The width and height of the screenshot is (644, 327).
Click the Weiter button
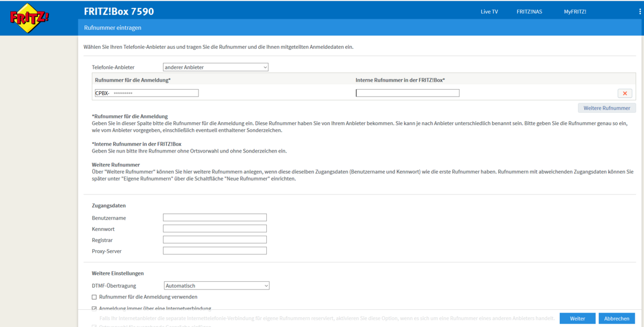point(577,318)
